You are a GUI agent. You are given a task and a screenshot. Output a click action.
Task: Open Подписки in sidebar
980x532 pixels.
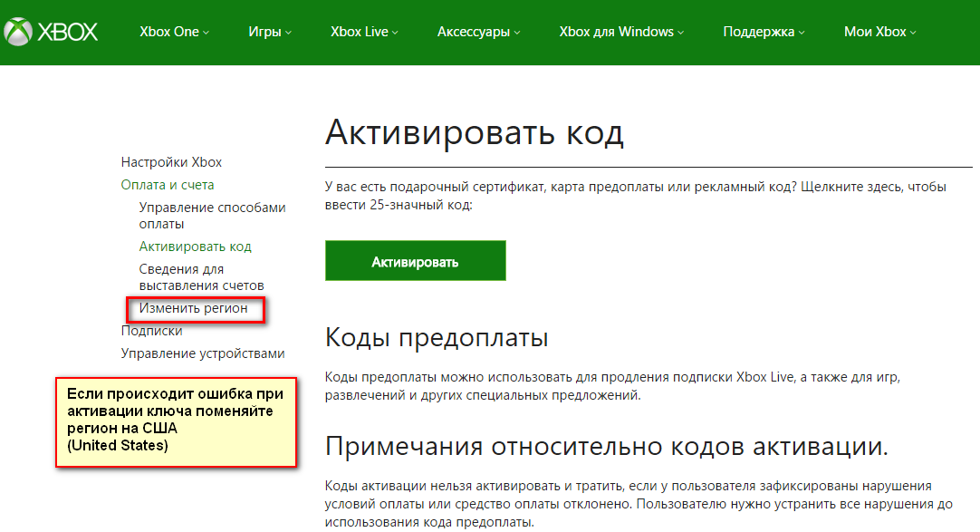(x=152, y=331)
